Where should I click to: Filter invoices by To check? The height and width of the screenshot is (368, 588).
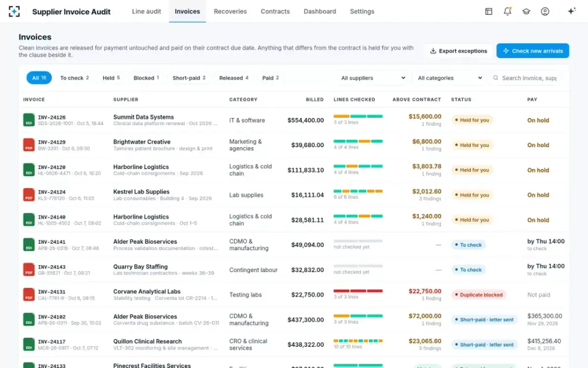tap(74, 78)
